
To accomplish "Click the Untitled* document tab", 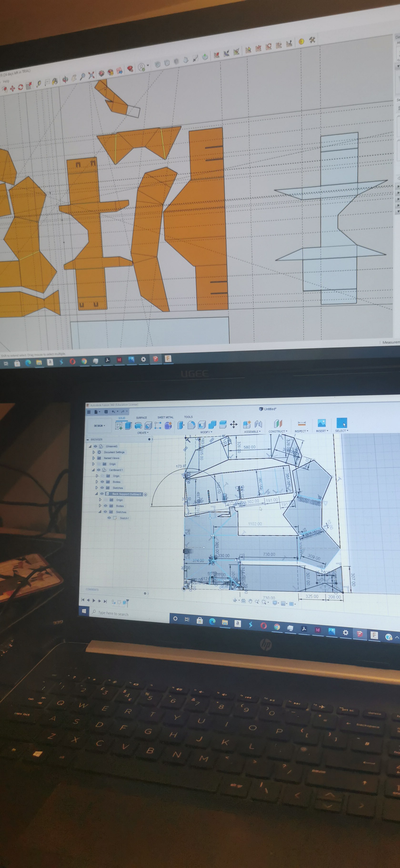I will tap(268, 409).
